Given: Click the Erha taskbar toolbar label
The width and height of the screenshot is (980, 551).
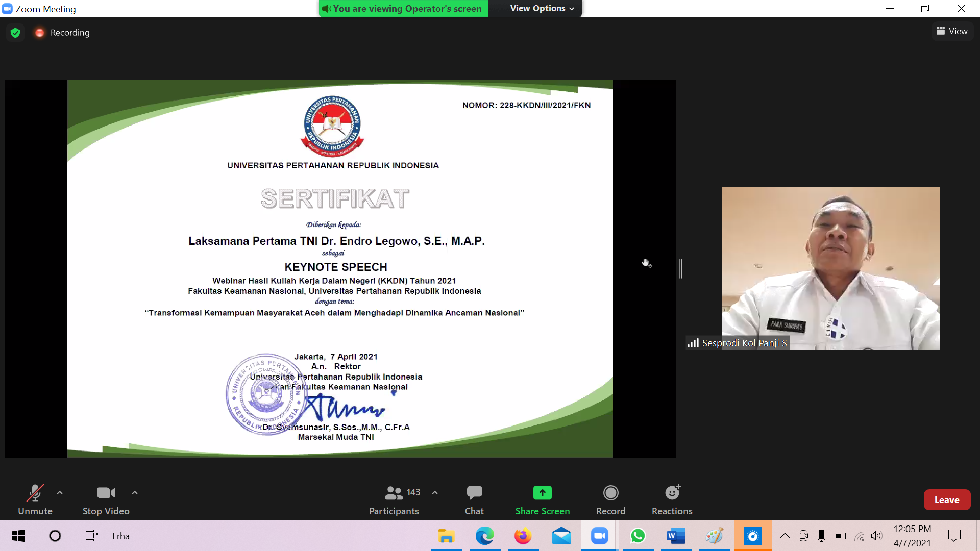Looking at the screenshot, I should click(121, 536).
